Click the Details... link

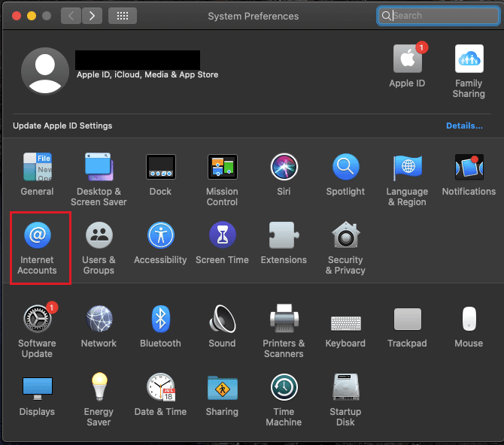pos(464,126)
